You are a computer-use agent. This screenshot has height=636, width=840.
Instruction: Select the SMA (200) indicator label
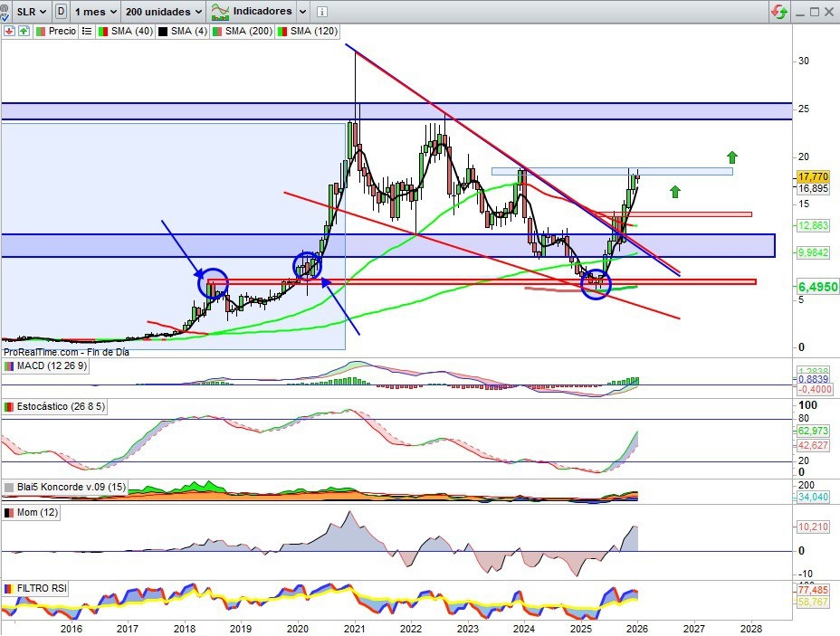(248, 31)
